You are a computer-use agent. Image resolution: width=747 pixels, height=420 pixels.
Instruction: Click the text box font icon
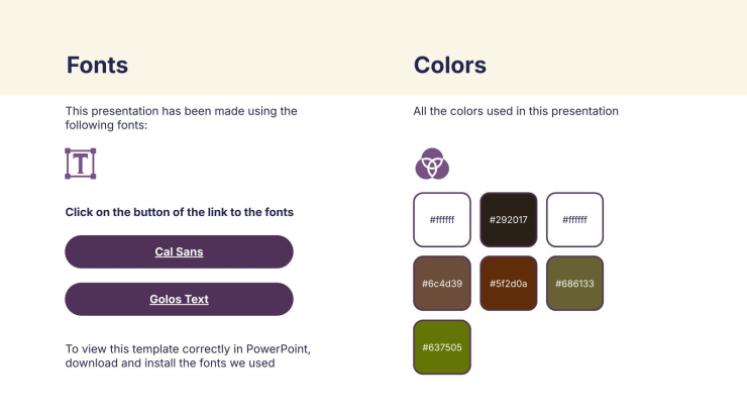pyautogui.click(x=80, y=163)
